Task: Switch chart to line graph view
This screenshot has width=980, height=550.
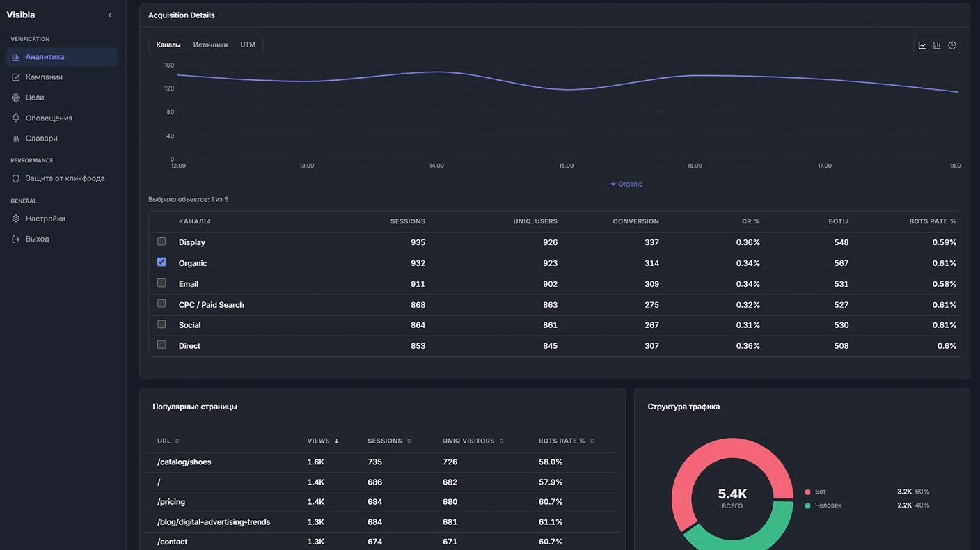Action: coord(922,45)
